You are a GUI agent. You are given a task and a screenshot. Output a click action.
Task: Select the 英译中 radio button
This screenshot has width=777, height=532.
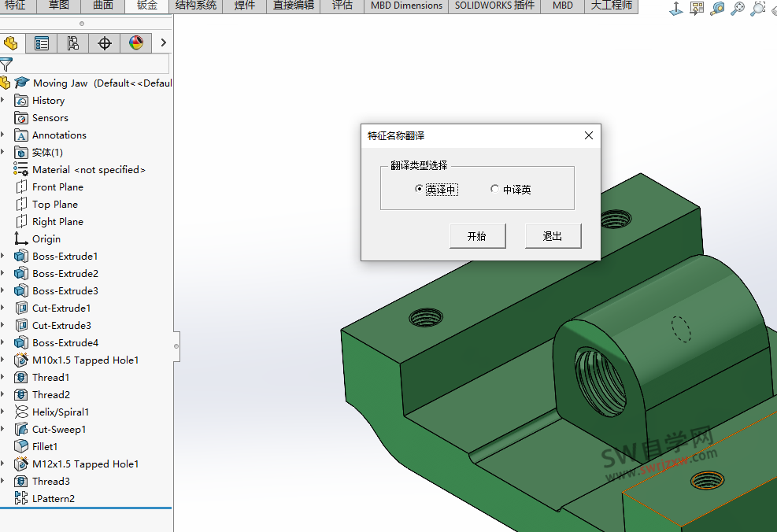coord(419,189)
